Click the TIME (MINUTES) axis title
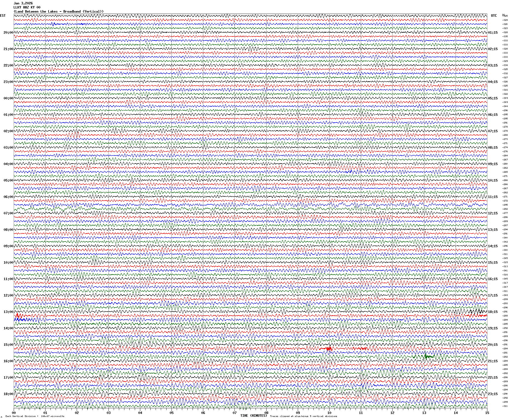This screenshot has width=509, height=420. coord(253,416)
